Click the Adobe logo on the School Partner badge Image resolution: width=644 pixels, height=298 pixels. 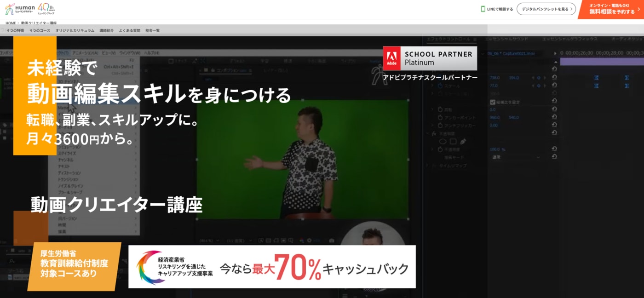[x=392, y=57]
